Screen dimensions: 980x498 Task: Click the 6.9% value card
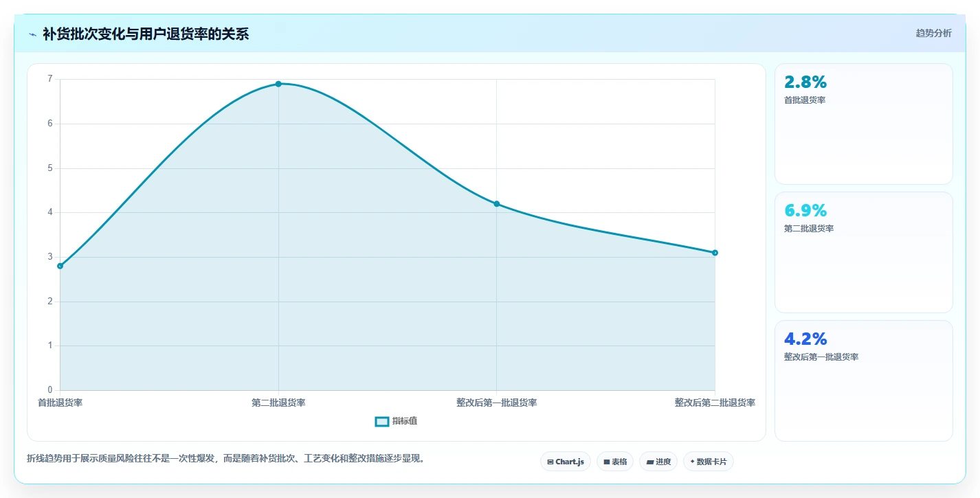click(x=864, y=252)
